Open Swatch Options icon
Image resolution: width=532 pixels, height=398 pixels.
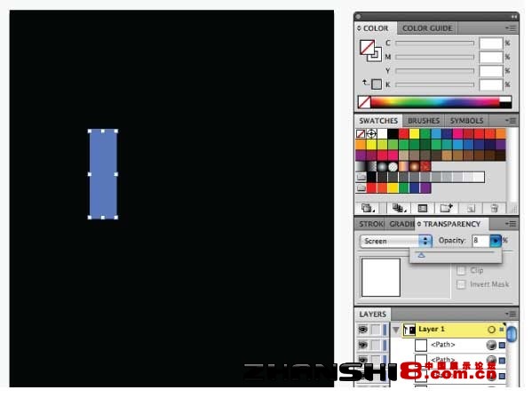pos(422,208)
